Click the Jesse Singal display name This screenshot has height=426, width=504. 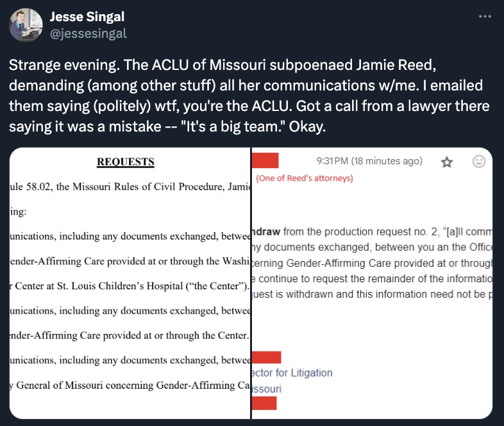[87, 17]
